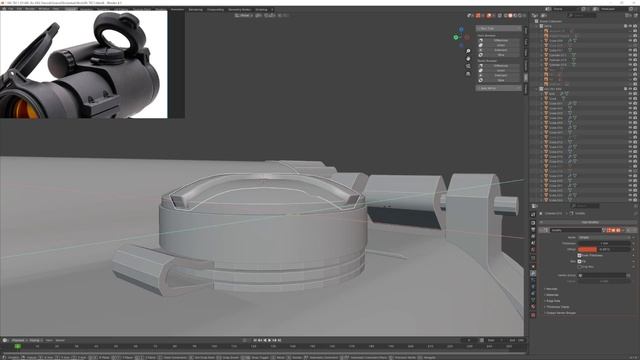Toggle the Rim Fill checkbox
This screenshot has height=360, width=640.
(x=579, y=261)
